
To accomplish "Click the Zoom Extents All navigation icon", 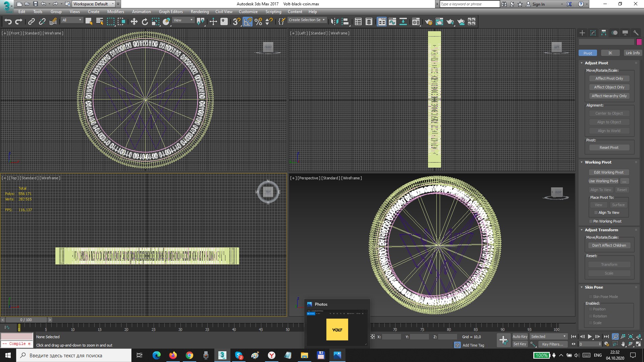I will click(639, 337).
